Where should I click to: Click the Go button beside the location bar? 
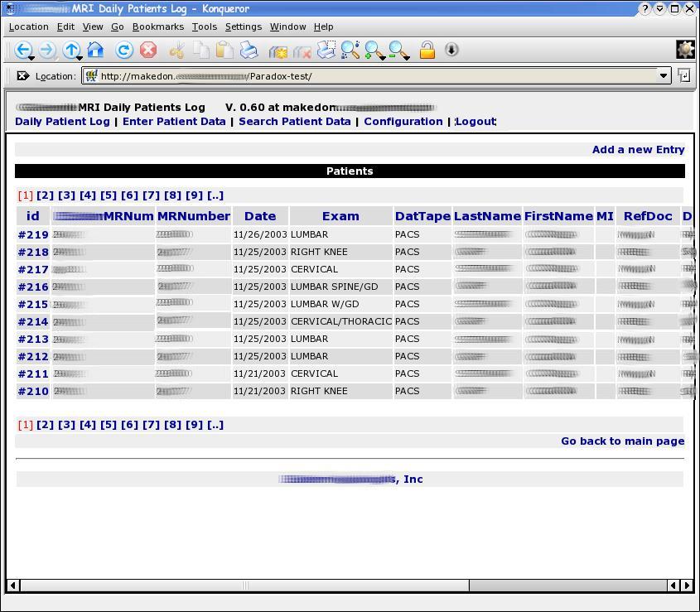[684, 76]
